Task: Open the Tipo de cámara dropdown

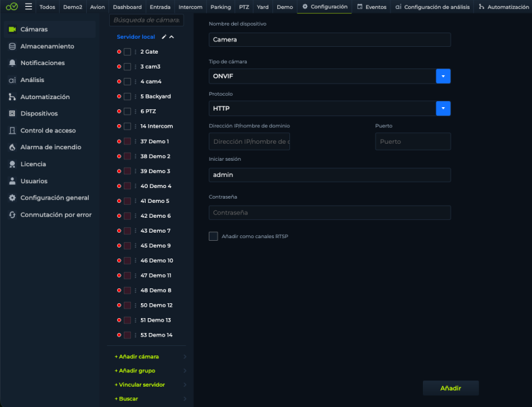Action: 443,76
